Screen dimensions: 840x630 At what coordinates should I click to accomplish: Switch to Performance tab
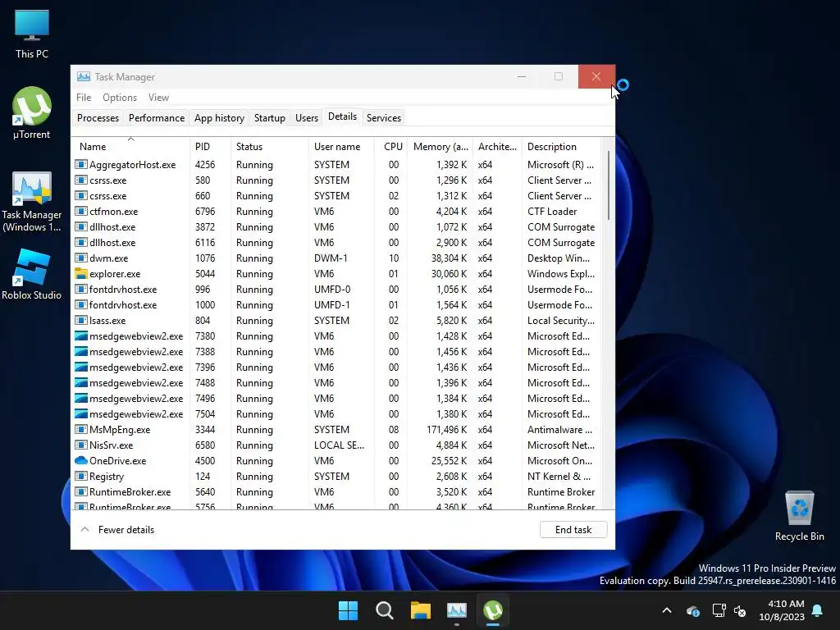pos(157,118)
